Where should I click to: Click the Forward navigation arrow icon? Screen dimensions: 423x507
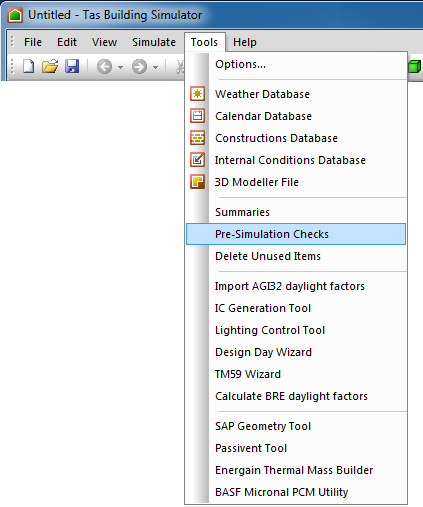coord(139,67)
